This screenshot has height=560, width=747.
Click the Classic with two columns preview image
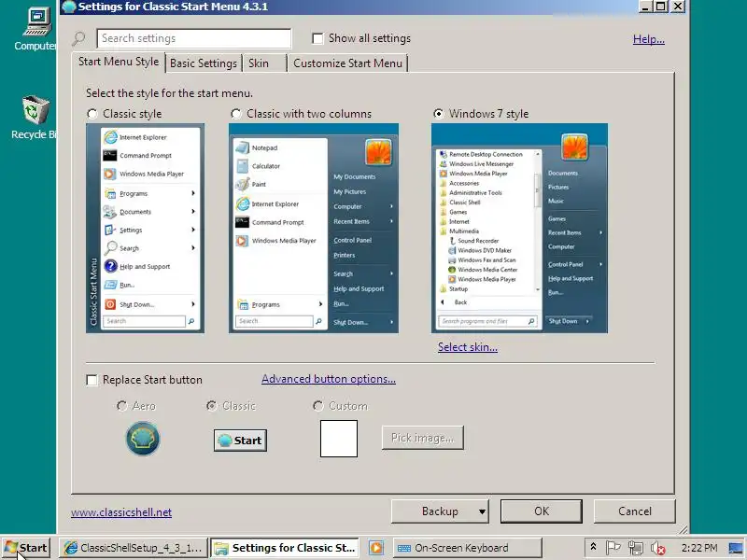coord(314,228)
